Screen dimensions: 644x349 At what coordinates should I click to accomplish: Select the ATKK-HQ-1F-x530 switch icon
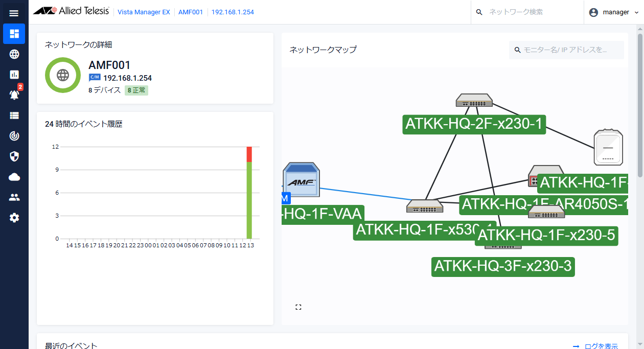(x=425, y=206)
